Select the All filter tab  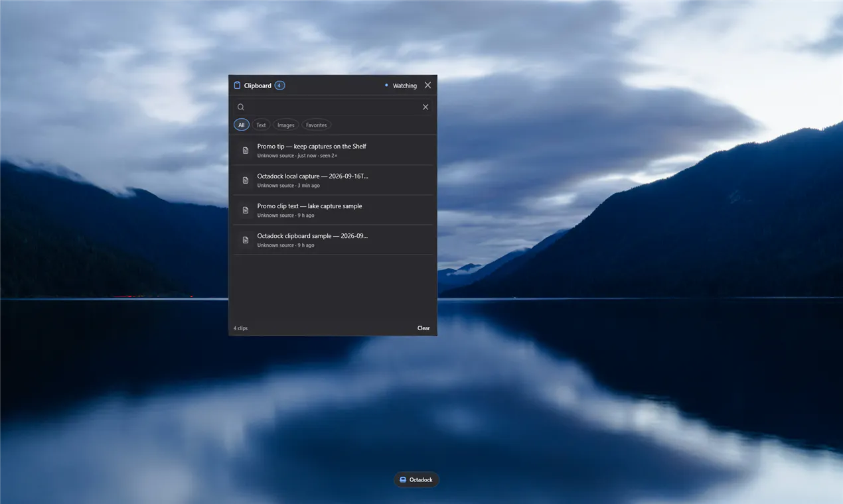[x=242, y=125]
